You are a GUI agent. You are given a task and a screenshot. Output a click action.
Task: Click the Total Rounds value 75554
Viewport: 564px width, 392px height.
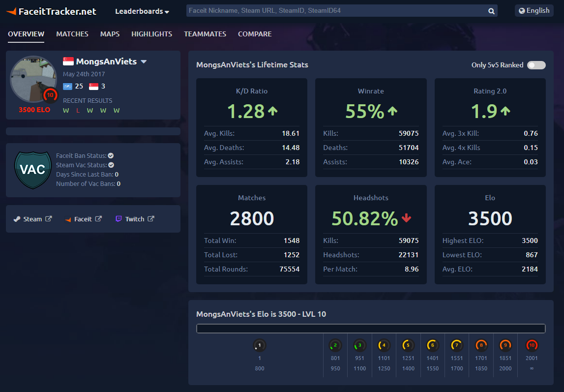[290, 270]
